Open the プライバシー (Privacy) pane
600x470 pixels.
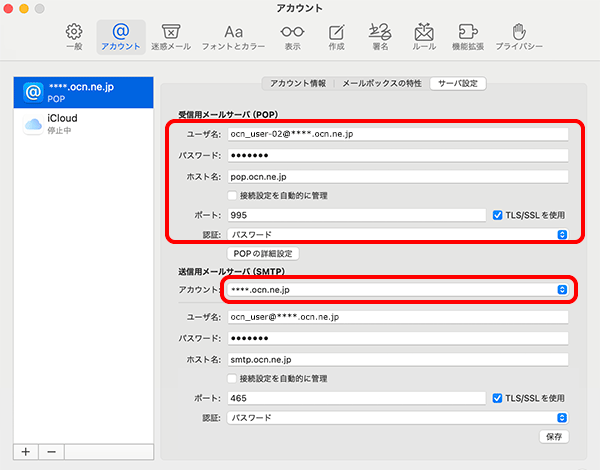tap(519, 37)
